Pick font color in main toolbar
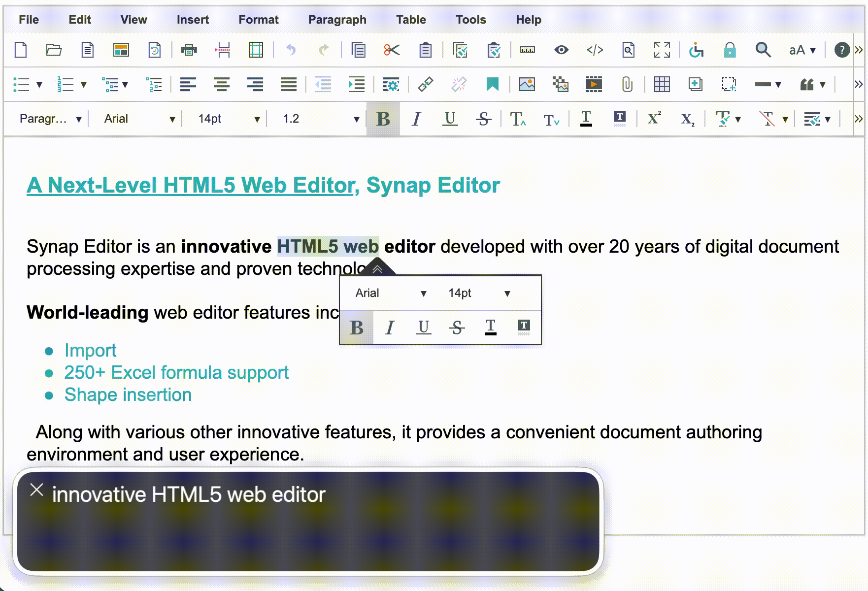This screenshot has width=868, height=591. pyautogui.click(x=586, y=119)
